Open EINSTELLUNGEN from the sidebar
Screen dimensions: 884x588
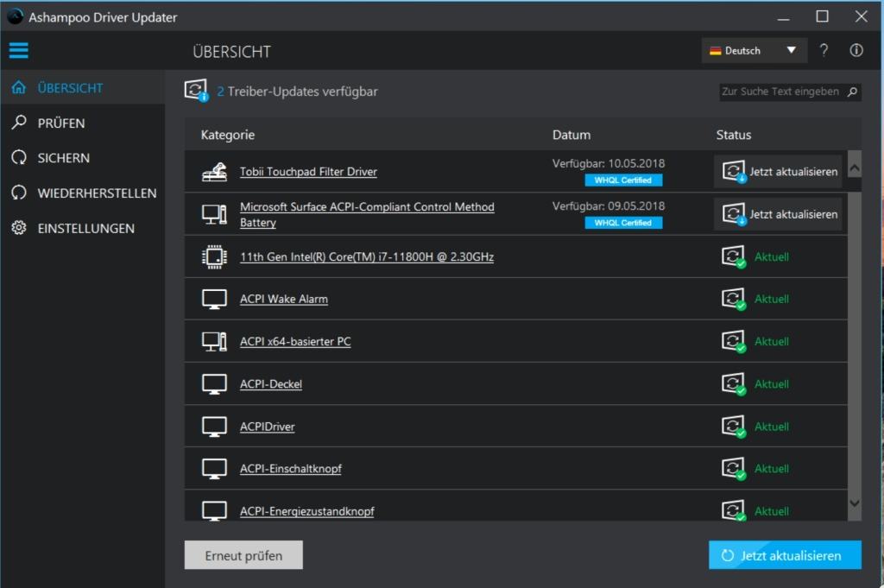[x=85, y=229]
